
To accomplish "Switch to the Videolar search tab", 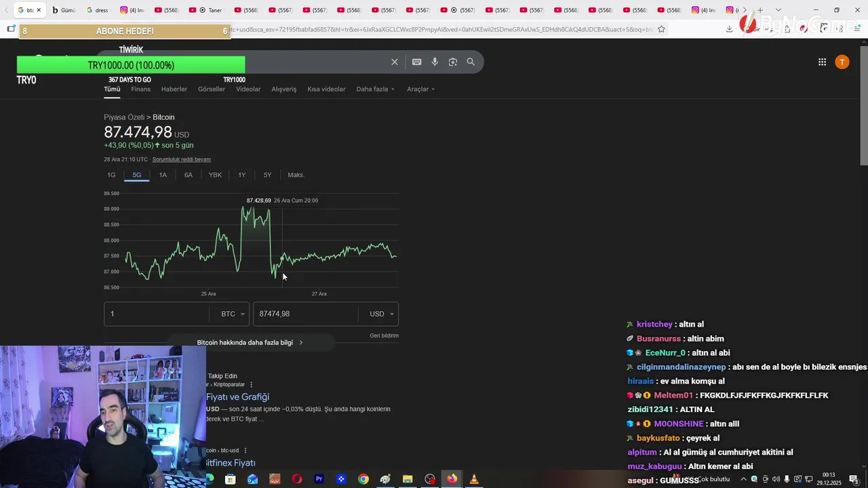I will click(248, 89).
